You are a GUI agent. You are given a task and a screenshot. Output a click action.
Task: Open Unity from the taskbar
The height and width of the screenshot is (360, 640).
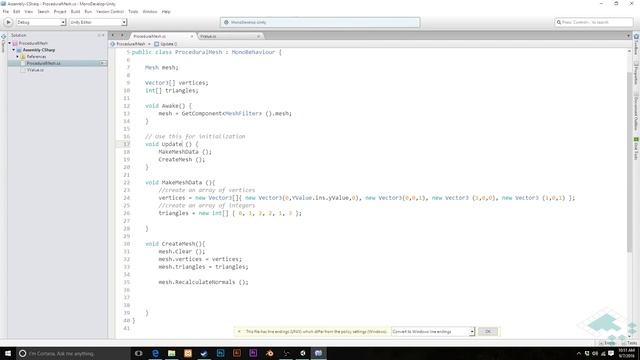pos(302,353)
